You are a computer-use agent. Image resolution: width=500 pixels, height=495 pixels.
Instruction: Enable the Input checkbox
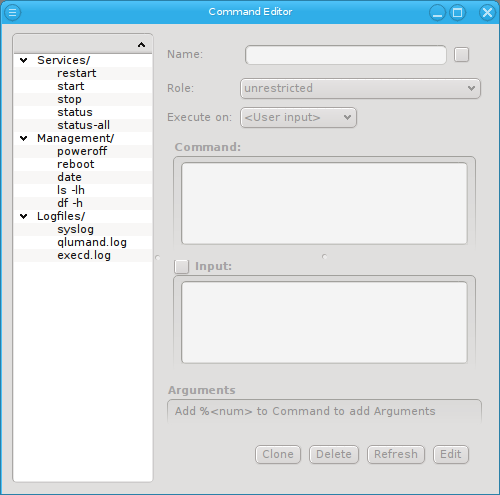(x=182, y=266)
